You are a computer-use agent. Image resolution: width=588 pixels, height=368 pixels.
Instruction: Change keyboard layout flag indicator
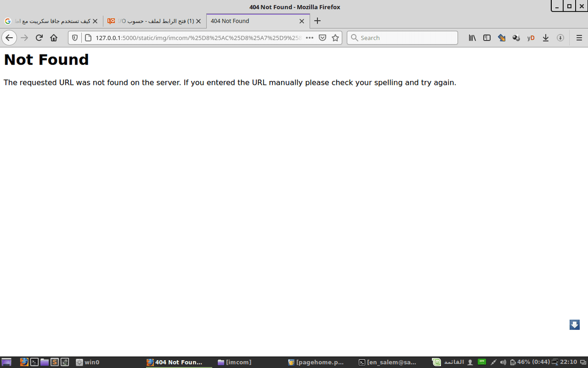tap(482, 362)
